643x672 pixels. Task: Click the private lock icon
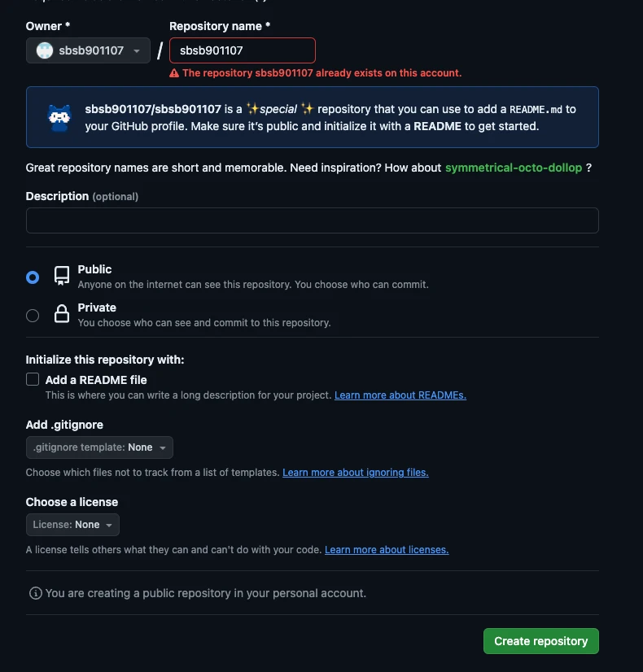tap(62, 314)
